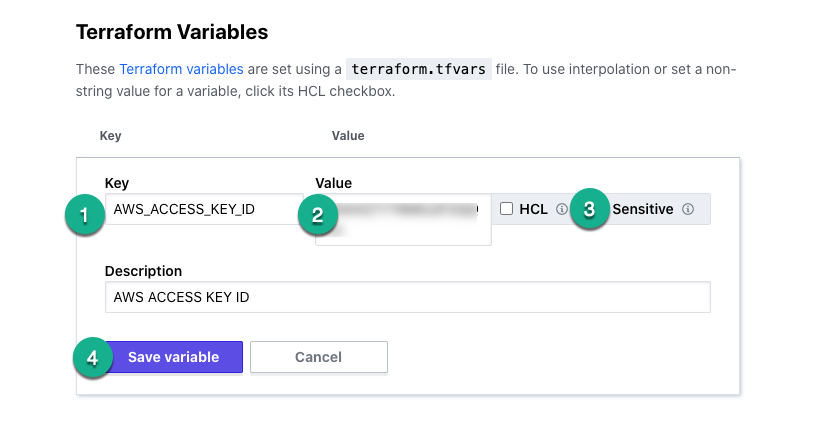Click the Terraform Variables heading

click(x=172, y=32)
